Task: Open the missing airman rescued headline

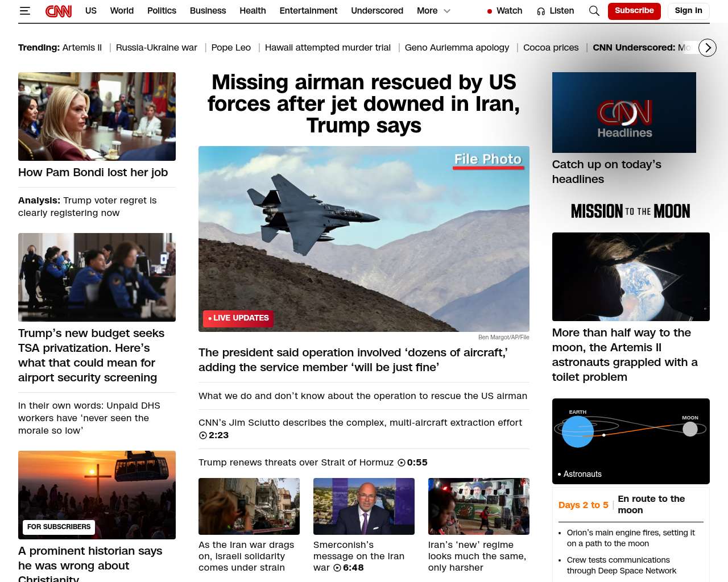Action: tap(364, 104)
